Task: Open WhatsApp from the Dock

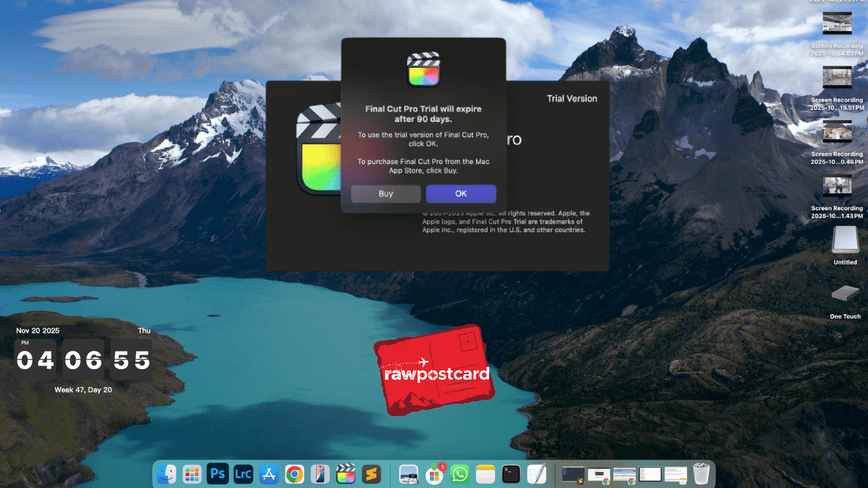Action: [x=459, y=474]
